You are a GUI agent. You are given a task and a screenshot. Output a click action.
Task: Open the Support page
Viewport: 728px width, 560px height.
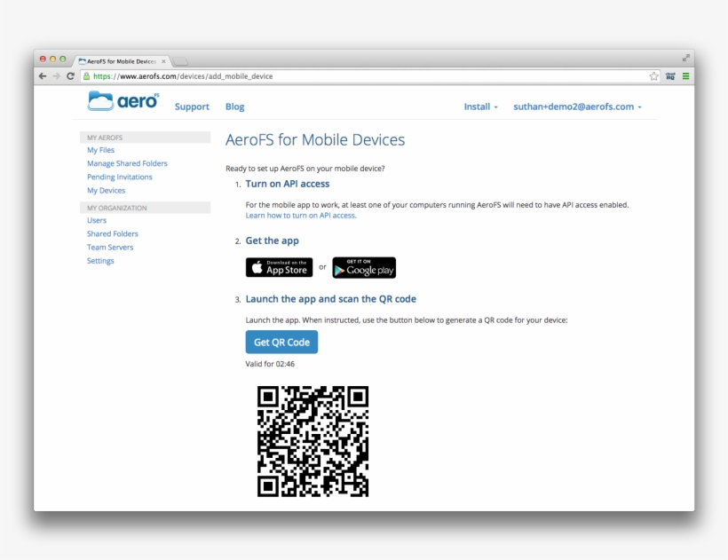(x=192, y=106)
